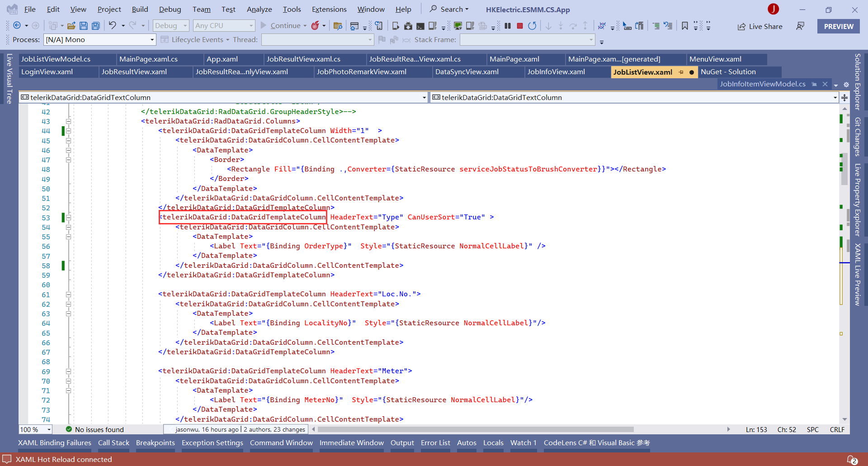Open the Debug menu
This screenshot has width=868, height=466.
tap(170, 9)
